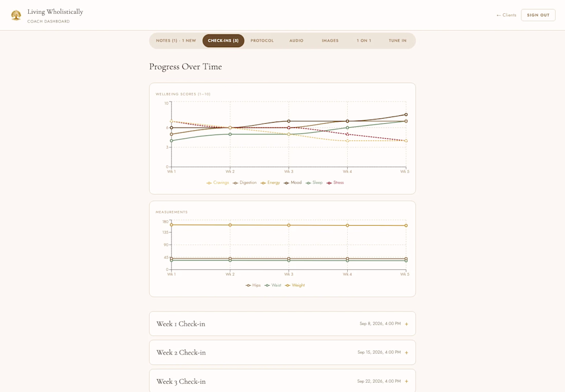Hide the Sleep series via its legend

tap(314, 183)
